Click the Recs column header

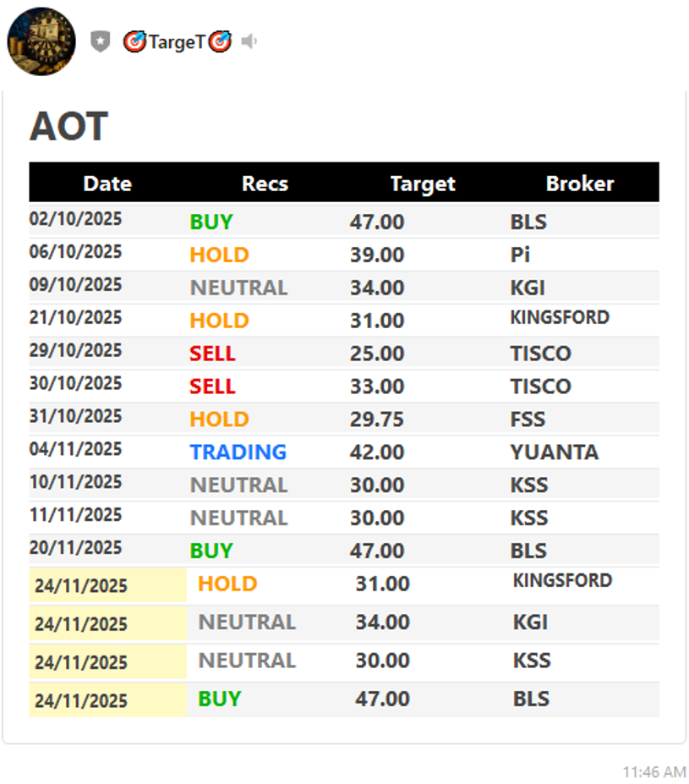[265, 184]
